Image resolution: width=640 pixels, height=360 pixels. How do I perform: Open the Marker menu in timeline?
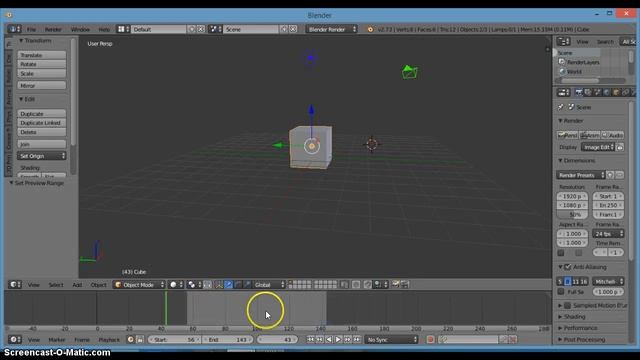[57, 340]
